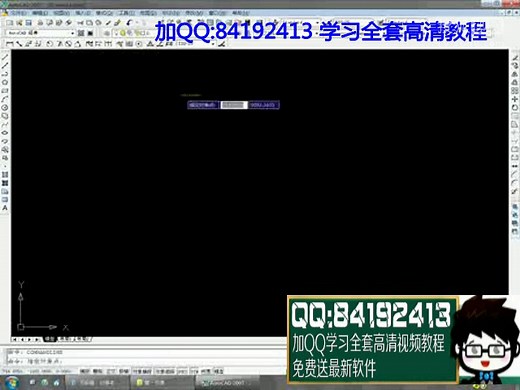Image resolution: width=520 pixels, height=390 pixels.
Task: Open the 工具(T) menu
Action: [x=126, y=13]
